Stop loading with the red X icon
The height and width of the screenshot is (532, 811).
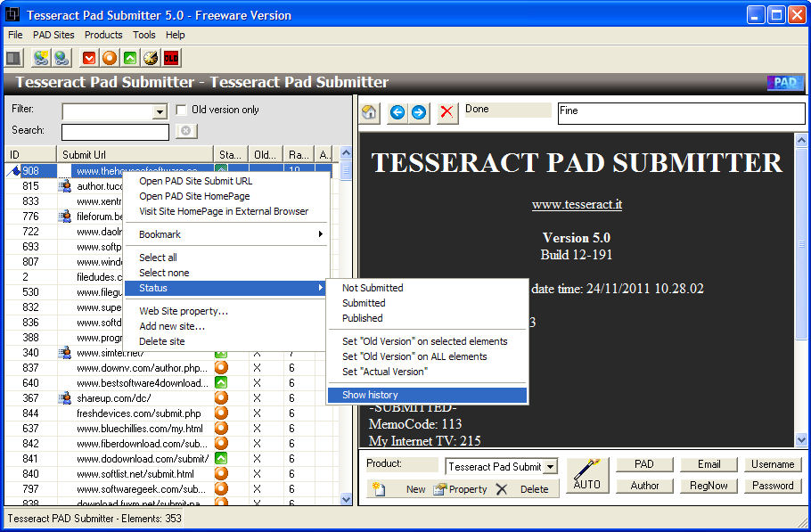[x=446, y=112]
